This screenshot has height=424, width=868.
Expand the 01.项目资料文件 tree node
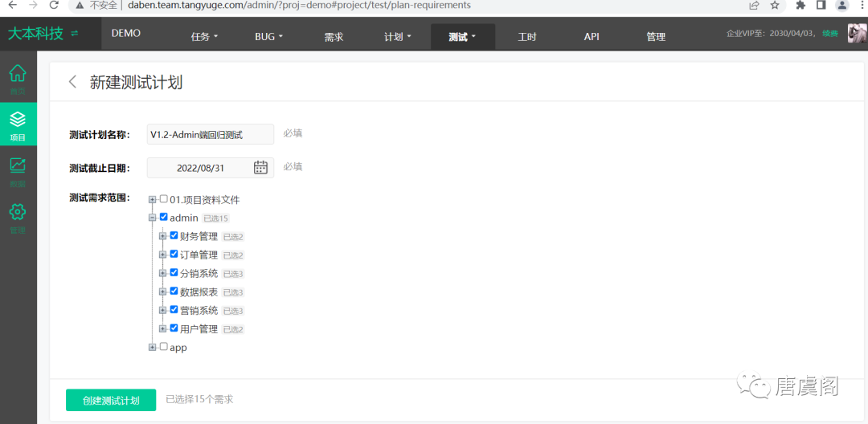(x=152, y=200)
